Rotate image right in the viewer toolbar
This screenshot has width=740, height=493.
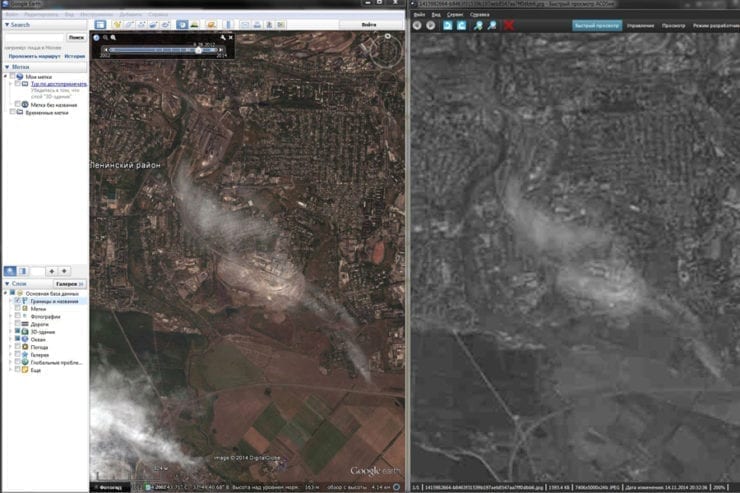(461, 25)
